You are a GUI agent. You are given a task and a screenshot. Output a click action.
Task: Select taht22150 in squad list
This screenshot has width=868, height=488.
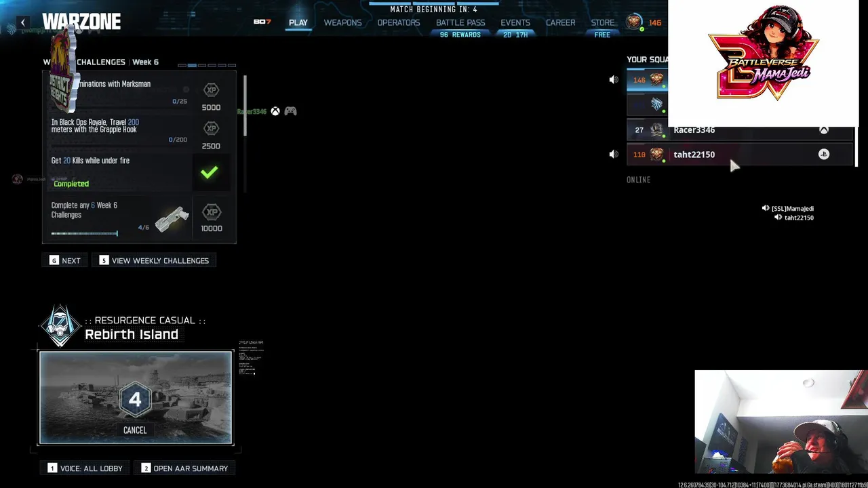(x=739, y=155)
